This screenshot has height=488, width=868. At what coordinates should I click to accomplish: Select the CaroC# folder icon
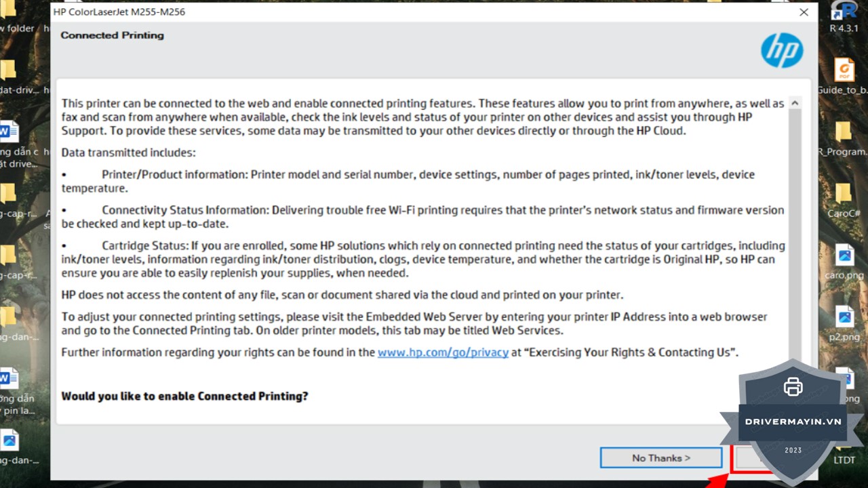(843, 195)
